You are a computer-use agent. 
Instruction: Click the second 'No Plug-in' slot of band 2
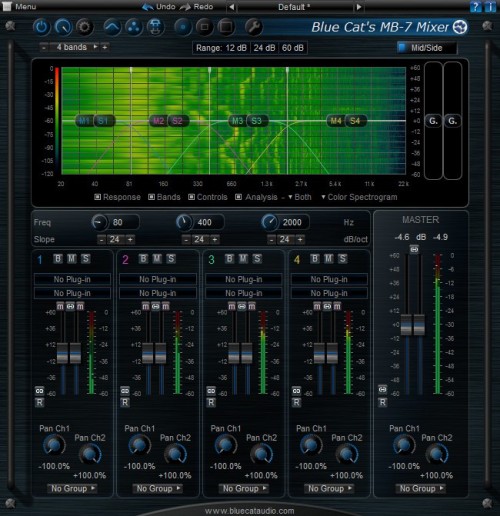158,293
